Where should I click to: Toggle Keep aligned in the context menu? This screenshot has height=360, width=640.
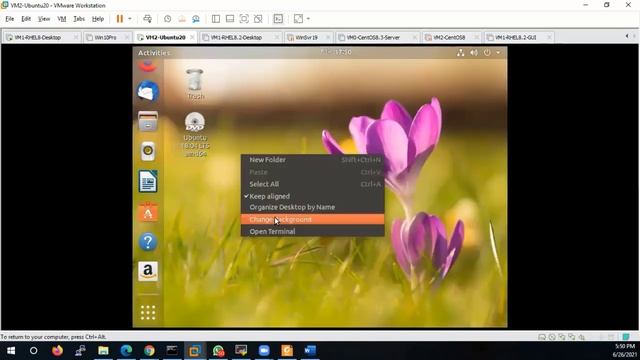click(312, 196)
